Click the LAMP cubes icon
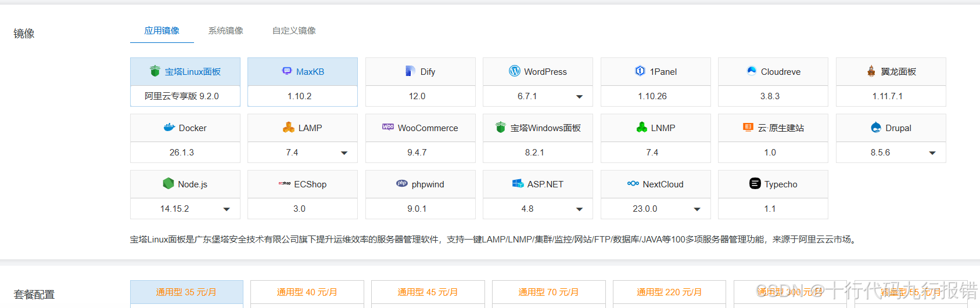This screenshot has height=308, width=980. 289,127
